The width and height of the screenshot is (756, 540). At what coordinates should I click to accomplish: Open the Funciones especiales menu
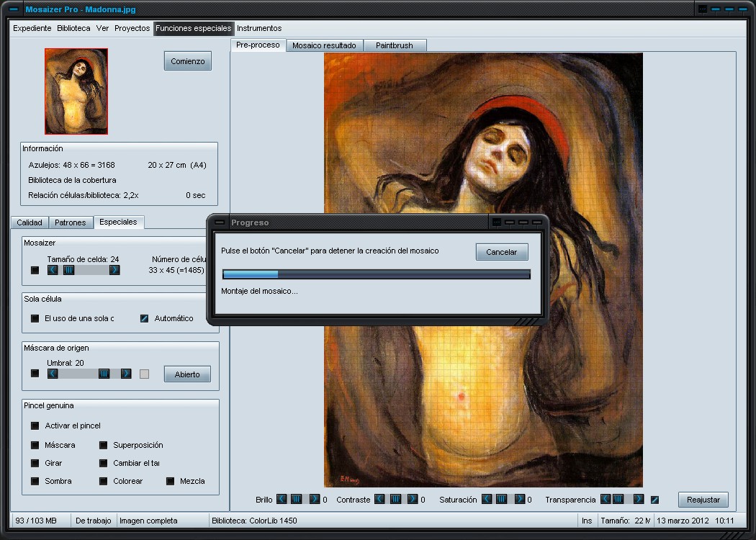click(x=194, y=28)
